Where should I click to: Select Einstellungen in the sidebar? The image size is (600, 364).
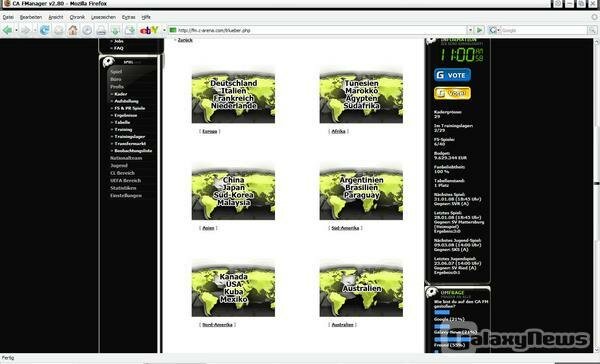coord(126,196)
